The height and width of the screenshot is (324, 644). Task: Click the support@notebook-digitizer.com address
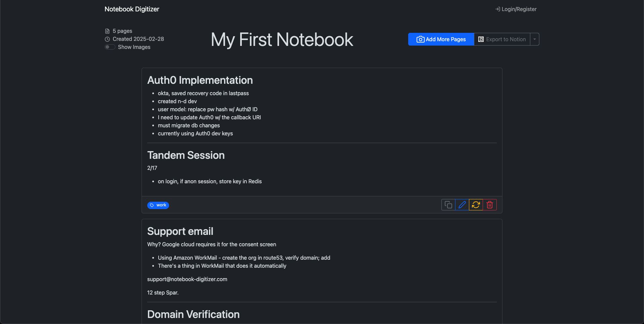[x=187, y=279]
